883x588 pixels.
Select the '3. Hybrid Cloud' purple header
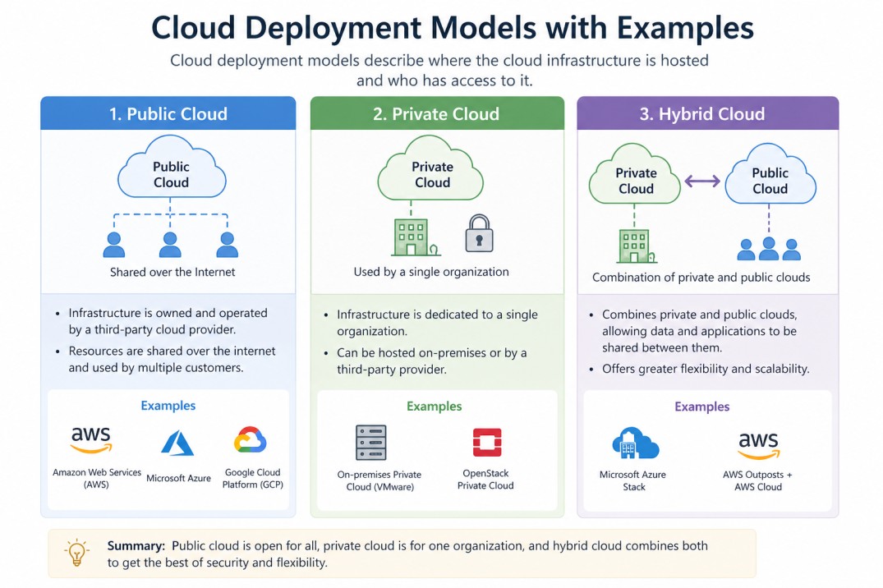pos(708,113)
